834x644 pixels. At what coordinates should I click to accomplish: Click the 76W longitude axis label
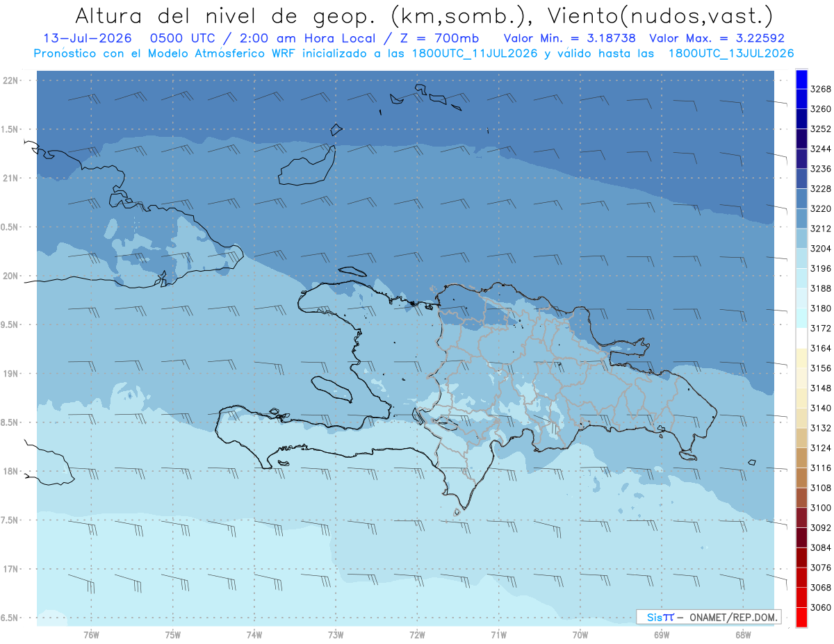(91, 635)
